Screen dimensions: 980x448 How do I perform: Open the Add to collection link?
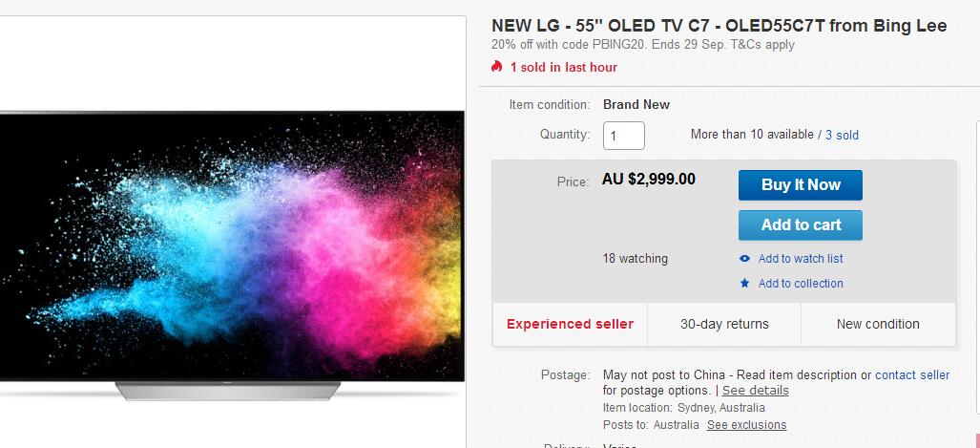(x=801, y=284)
